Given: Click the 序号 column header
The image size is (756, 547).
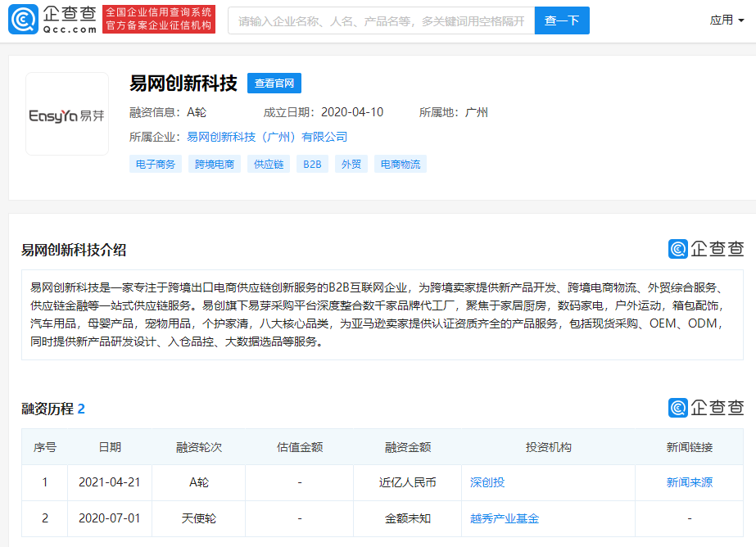Looking at the screenshot, I should (x=45, y=447).
